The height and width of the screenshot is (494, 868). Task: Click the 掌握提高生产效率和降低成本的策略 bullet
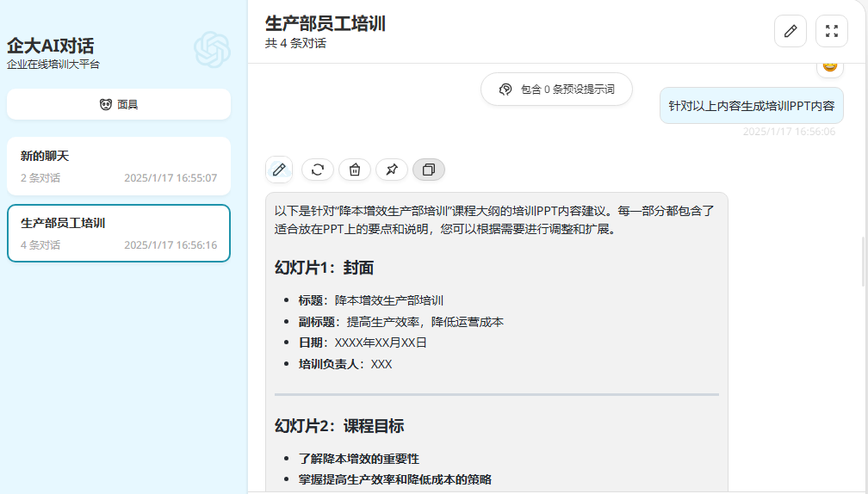(x=395, y=479)
